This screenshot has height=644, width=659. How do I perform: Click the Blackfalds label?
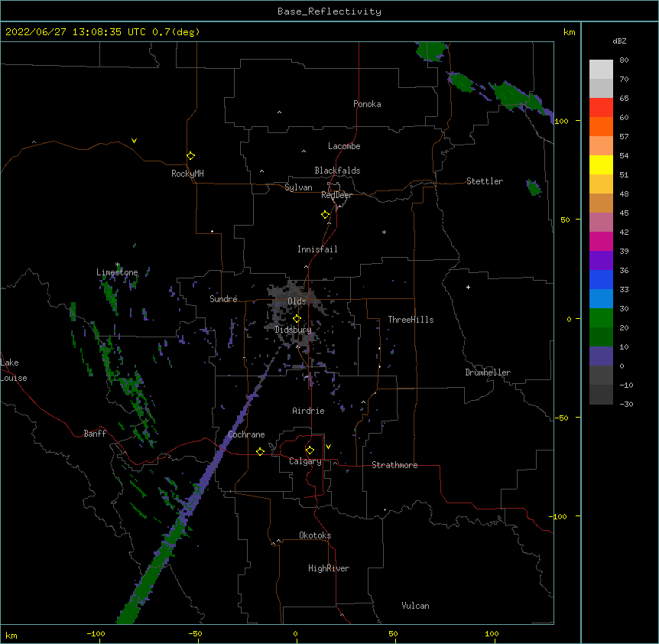pyautogui.click(x=337, y=171)
